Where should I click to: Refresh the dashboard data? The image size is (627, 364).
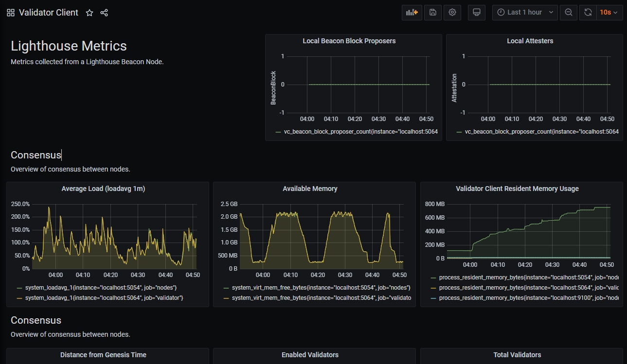pos(587,12)
